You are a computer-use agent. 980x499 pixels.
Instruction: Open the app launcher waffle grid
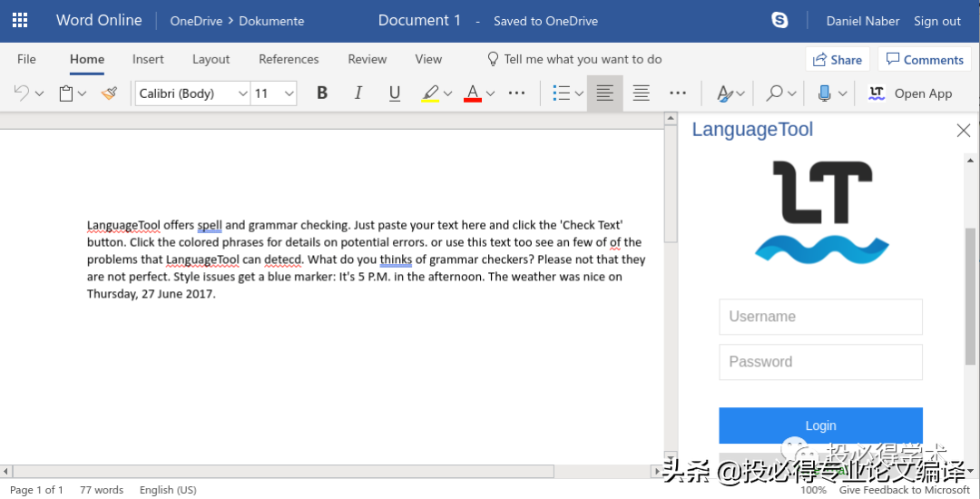pos(20,21)
